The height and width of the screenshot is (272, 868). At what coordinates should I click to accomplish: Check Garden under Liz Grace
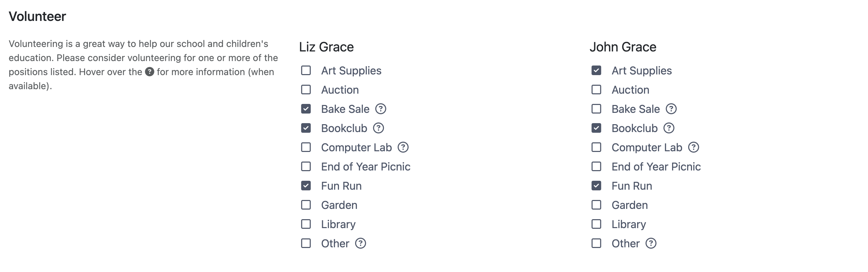(306, 205)
